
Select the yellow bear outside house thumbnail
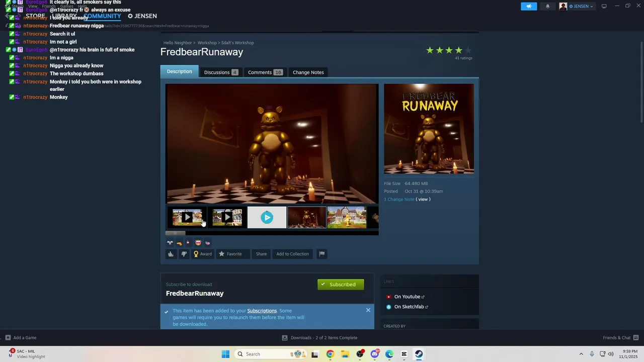click(347, 217)
